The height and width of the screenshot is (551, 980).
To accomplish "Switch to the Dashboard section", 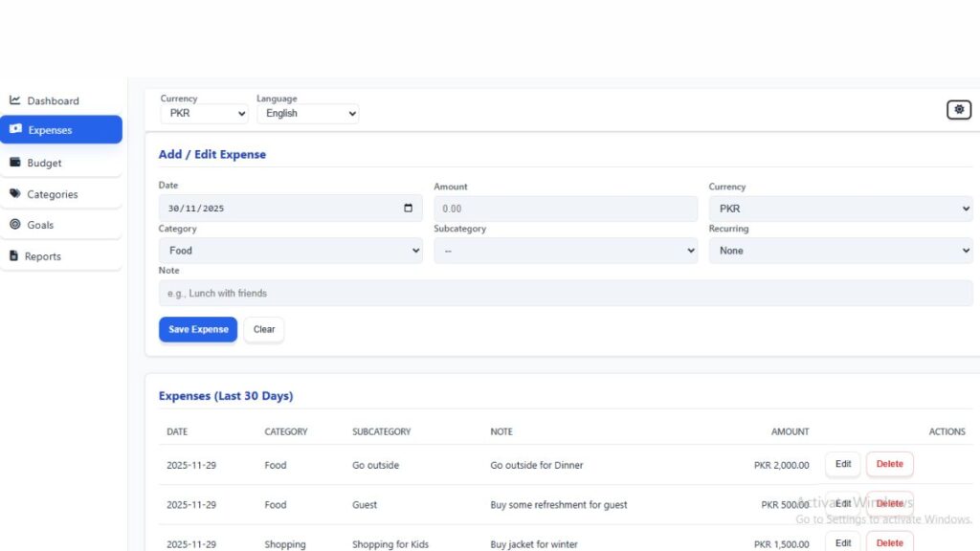I will (x=53, y=100).
